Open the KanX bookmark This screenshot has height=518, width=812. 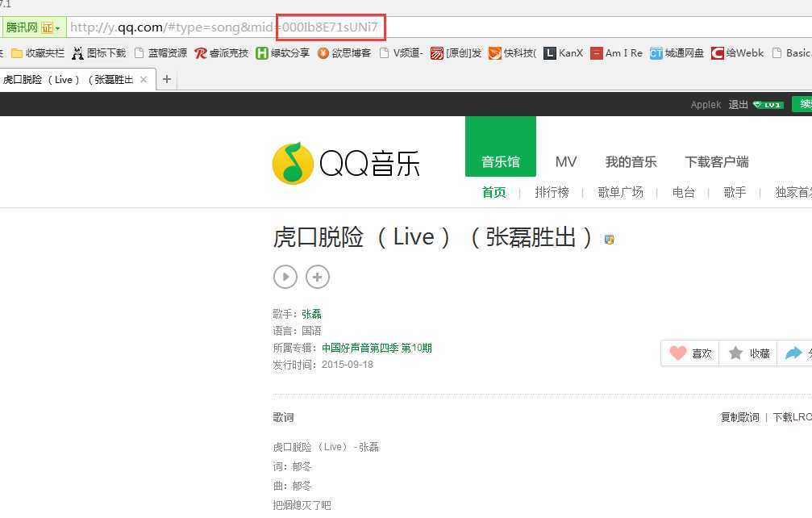pyautogui.click(x=564, y=52)
